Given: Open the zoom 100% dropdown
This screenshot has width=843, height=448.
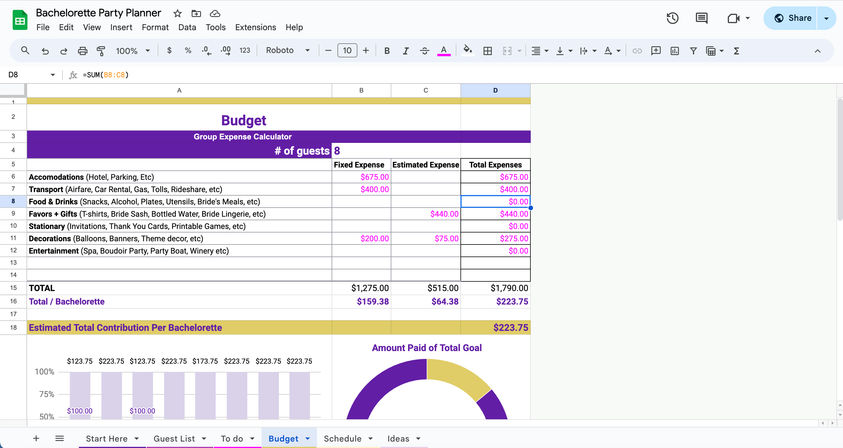Looking at the screenshot, I should 133,51.
